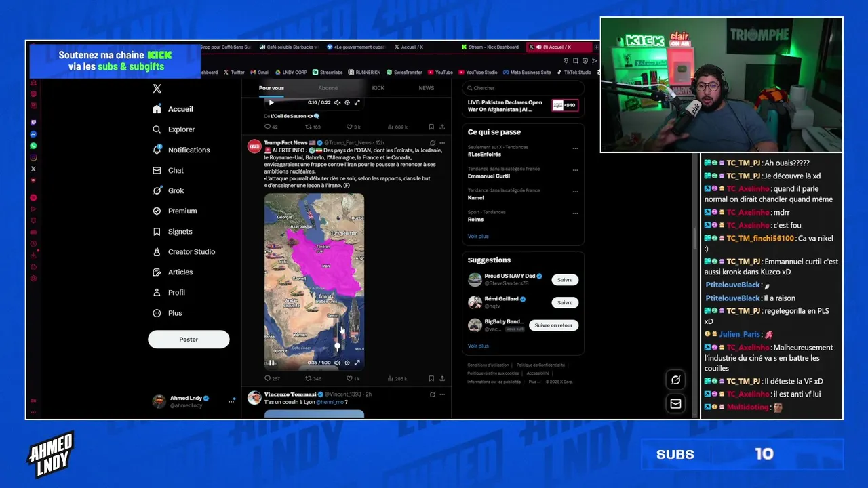
Task: Bookmark the L'Oeil de Sauron post
Action: coord(431,127)
